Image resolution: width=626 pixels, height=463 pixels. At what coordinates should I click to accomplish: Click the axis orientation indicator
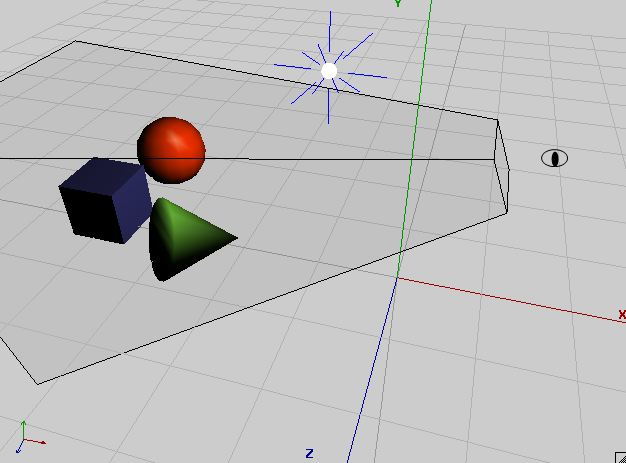pos(30,437)
